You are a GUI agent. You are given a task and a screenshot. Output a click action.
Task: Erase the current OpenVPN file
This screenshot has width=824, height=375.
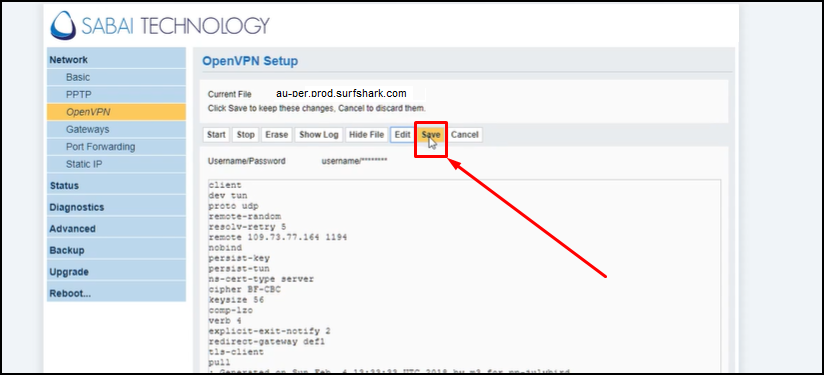click(276, 135)
